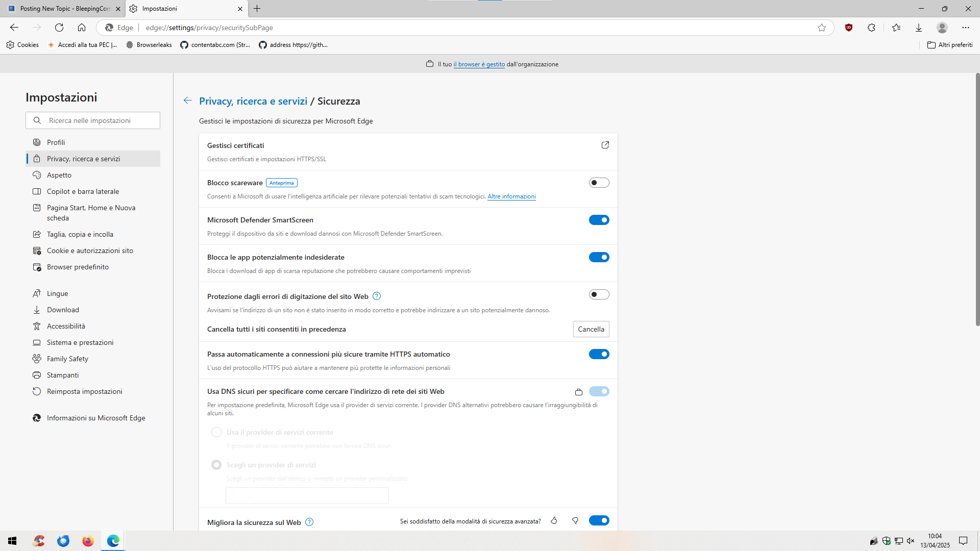This screenshot has width=980, height=551.
Task: Close the Impostazioni tab
Action: [240, 9]
